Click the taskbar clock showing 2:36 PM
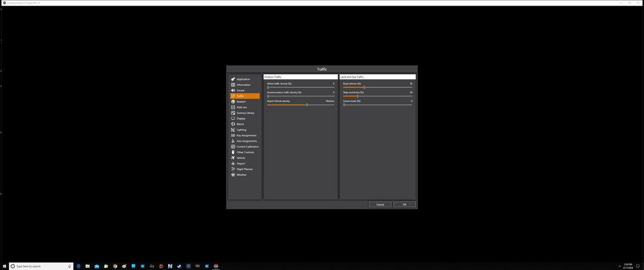Image resolution: width=644 pixels, height=270 pixels. [x=628, y=266]
